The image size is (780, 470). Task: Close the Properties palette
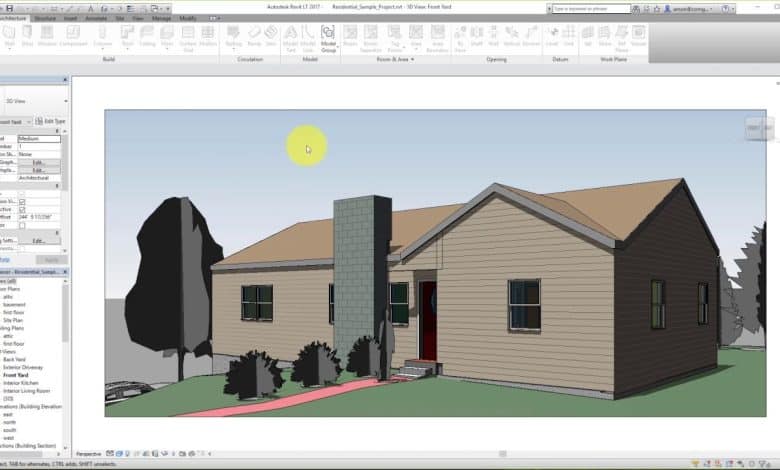65,80
